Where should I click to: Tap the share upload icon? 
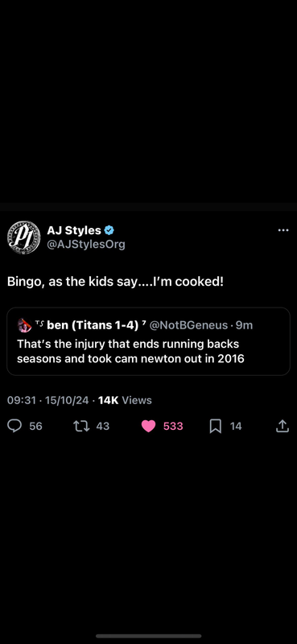[282, 426]
